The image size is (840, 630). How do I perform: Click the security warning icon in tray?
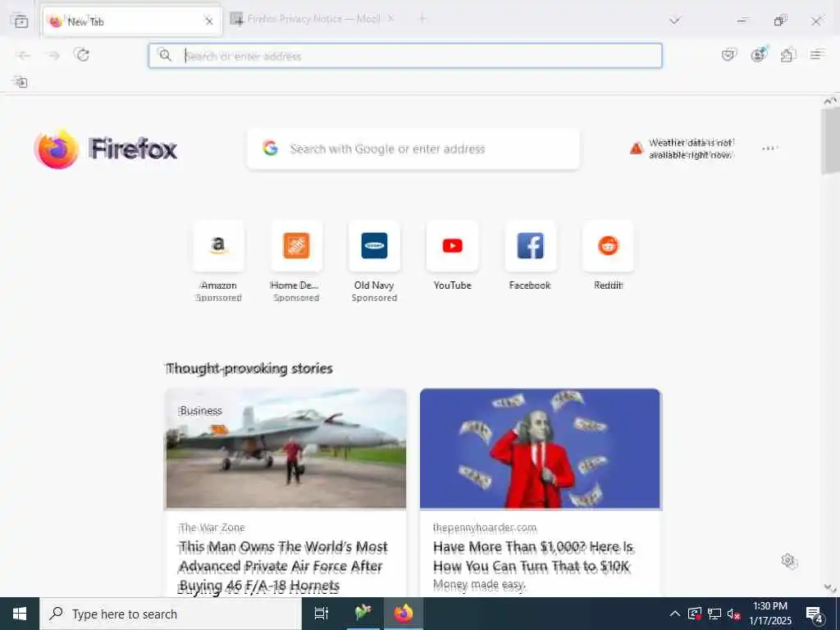pos(695,614)
